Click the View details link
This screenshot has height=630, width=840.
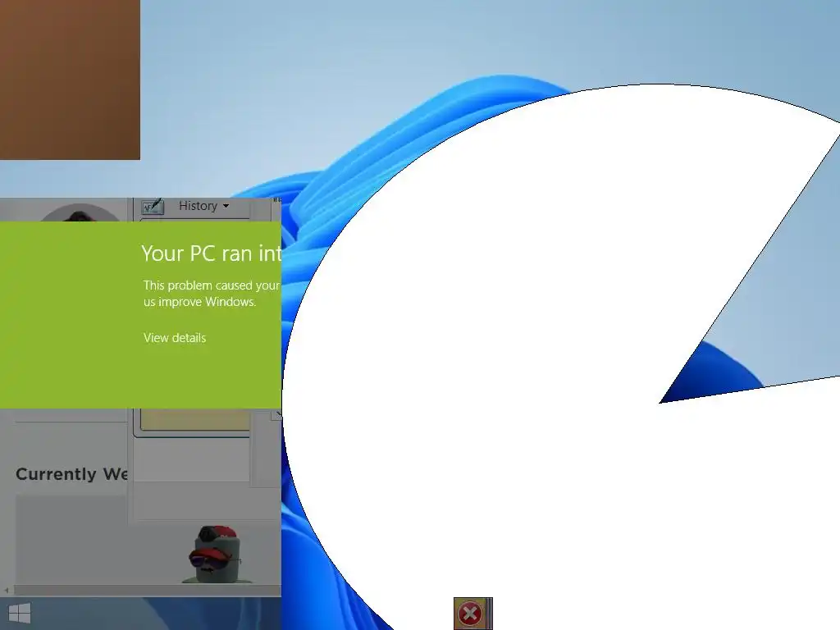pos(175,338)
